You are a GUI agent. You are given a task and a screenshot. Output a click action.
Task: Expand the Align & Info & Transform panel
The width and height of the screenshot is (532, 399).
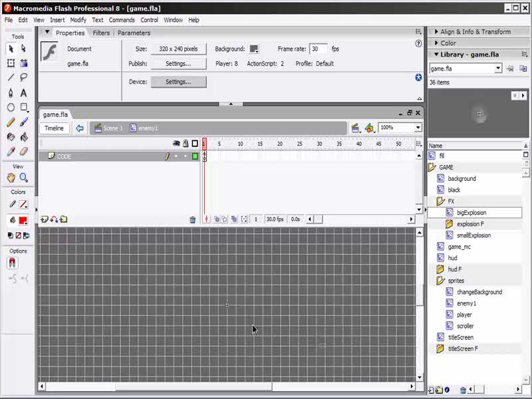click(x=475, y=32)
